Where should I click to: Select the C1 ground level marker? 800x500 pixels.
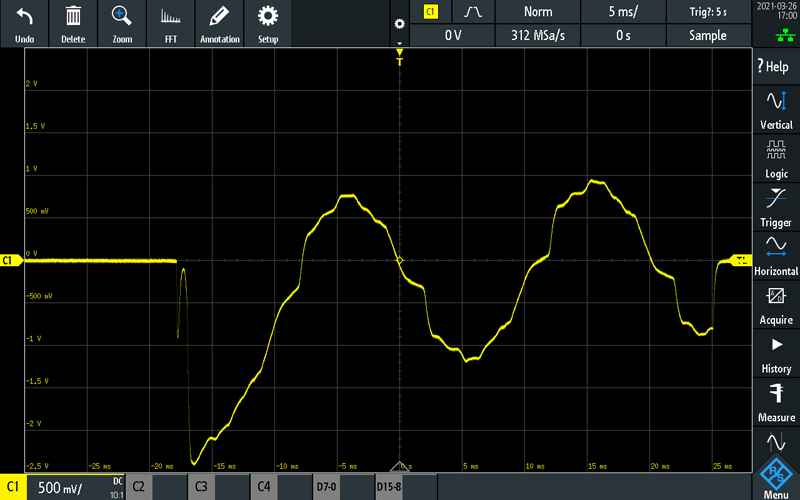tap(11, 261)
